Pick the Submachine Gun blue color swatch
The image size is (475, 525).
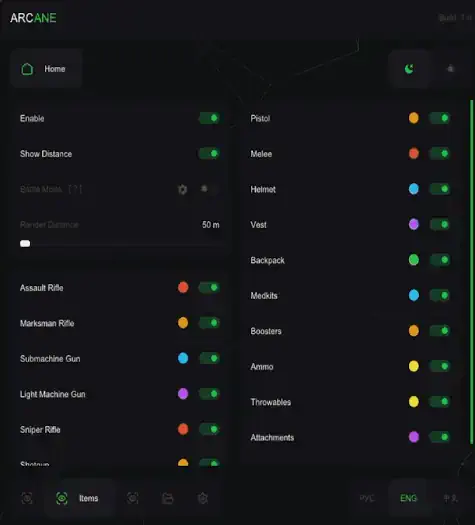(183, 358)
